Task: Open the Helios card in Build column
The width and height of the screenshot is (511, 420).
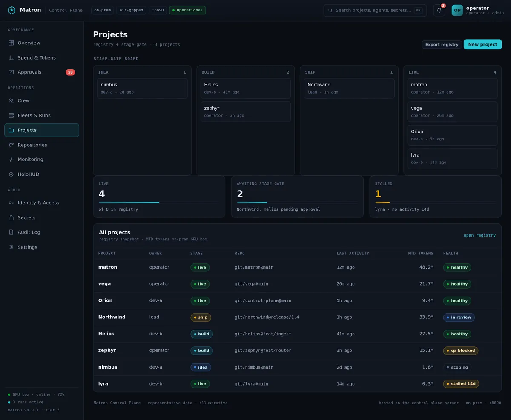Action: pos(246,88)
